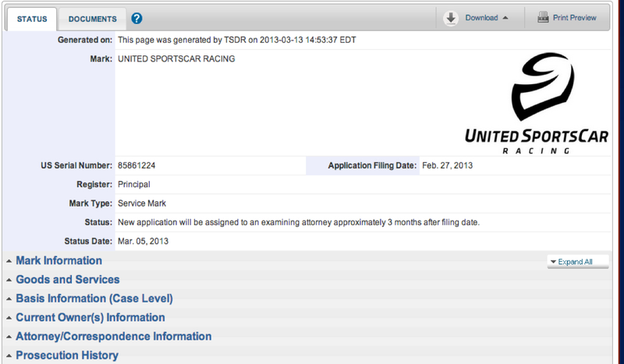Click the US Serial Number label

(76, 165)
